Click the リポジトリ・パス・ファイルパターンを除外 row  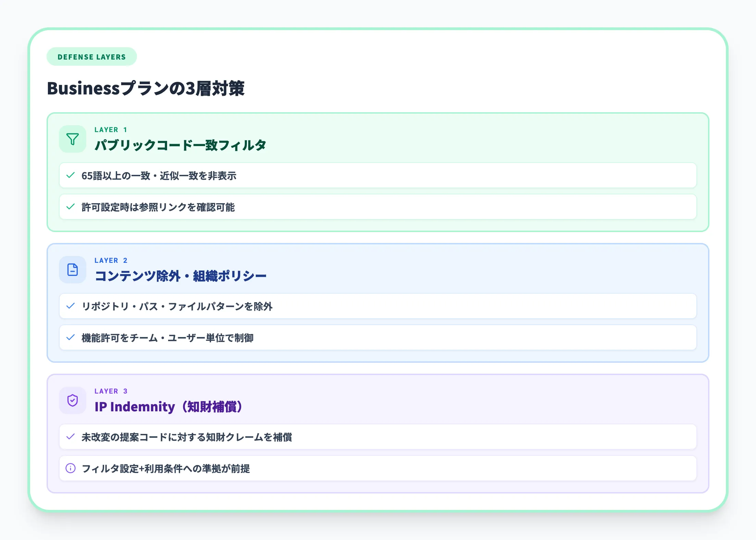pos(378,306)
